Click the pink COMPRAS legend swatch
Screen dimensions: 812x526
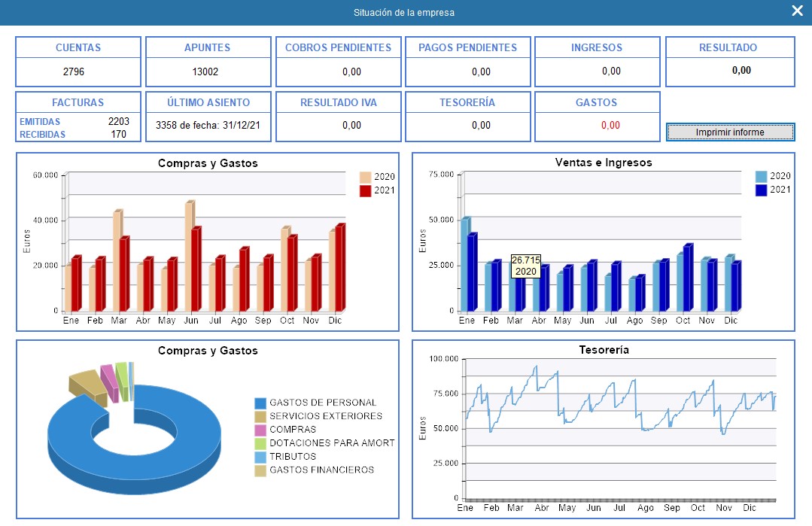click(x=260, y=430)
